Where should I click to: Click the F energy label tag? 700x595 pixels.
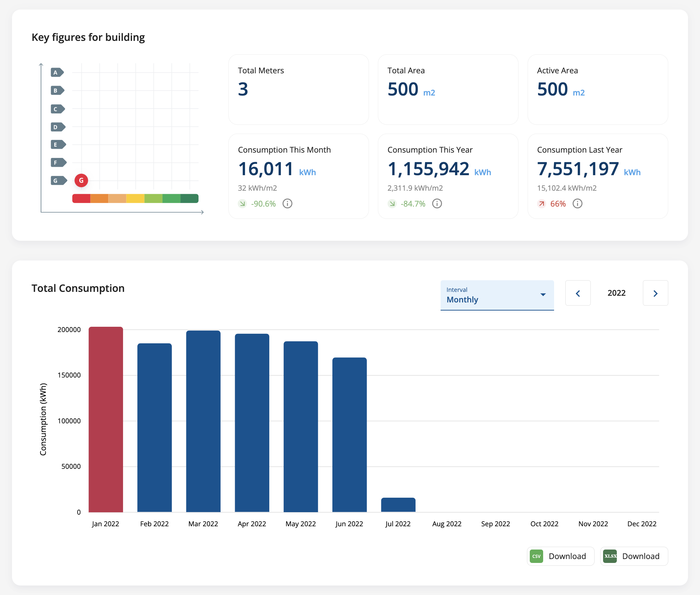point(59,162)
